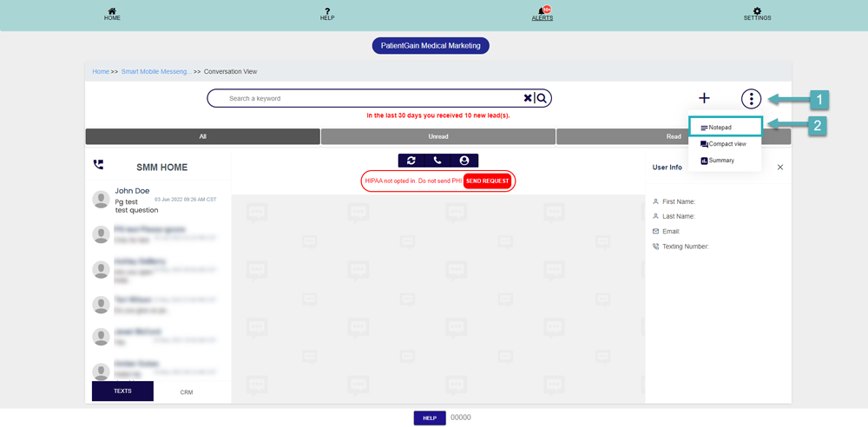Screen dimensions: 868x427
Task: Open the Settings gear icon
Action: [x=757, y=11]
